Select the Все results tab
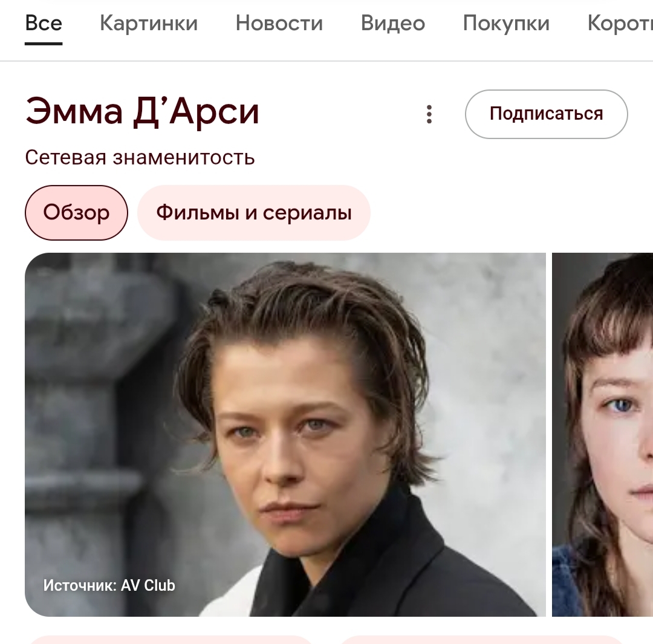The image size is (653, 644). [44, 23]
